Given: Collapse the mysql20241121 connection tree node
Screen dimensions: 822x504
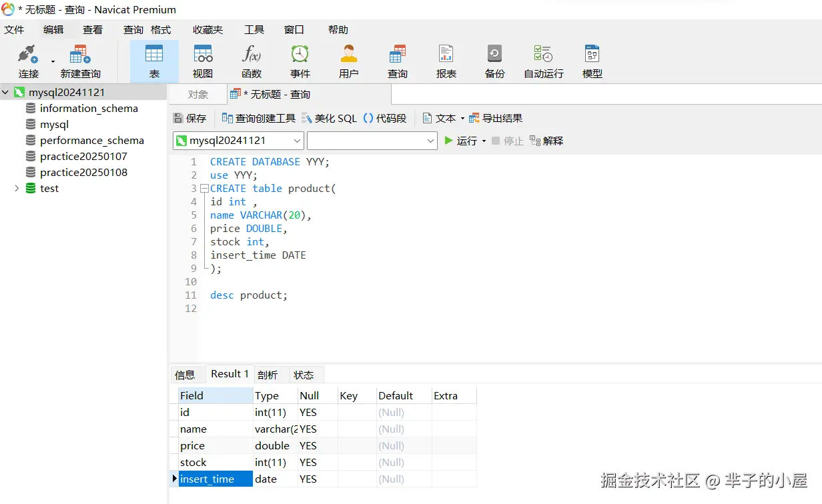Looking at the screenshot, I should coord(6,93).
